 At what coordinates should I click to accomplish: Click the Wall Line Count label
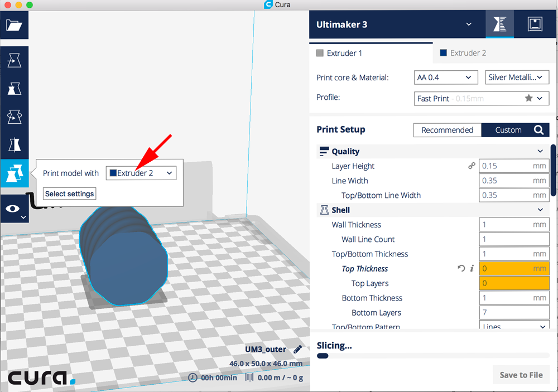point(368,239)
